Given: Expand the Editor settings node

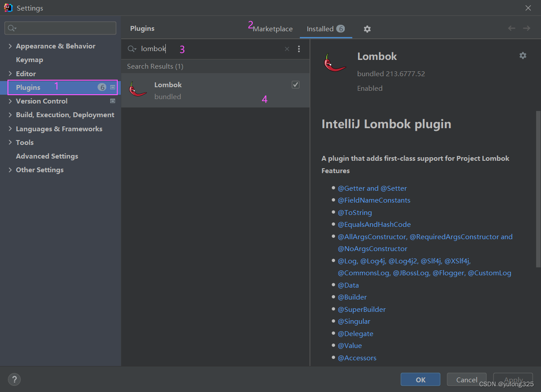Looking at the screenshot, I should (10, 74).
